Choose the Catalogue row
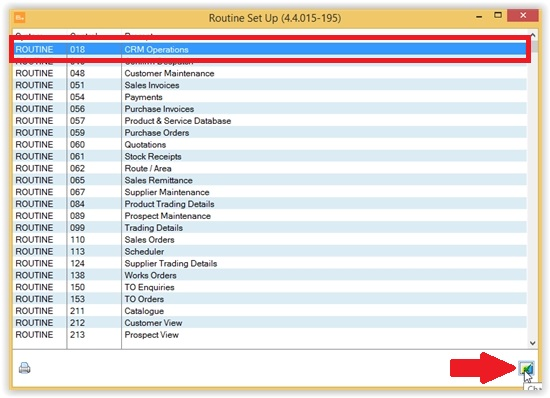Image resolution: width=550 pixels, height=398 pixels. coord(269,311)
